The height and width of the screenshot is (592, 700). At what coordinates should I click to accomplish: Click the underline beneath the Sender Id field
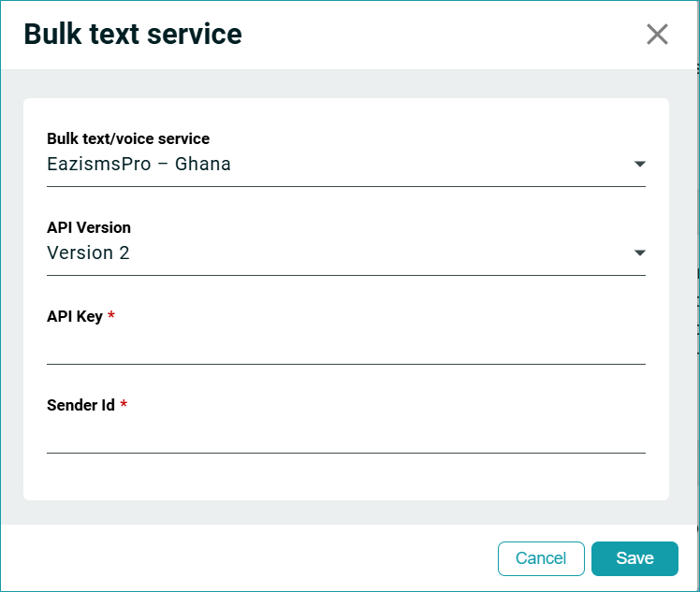click(345, 453)
